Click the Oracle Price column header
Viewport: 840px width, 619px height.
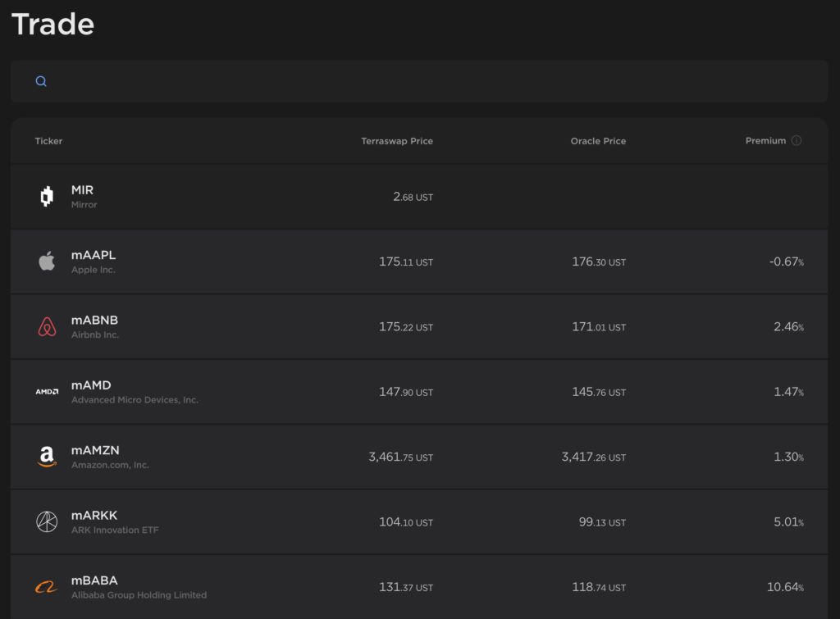click(x=598, y=141)
